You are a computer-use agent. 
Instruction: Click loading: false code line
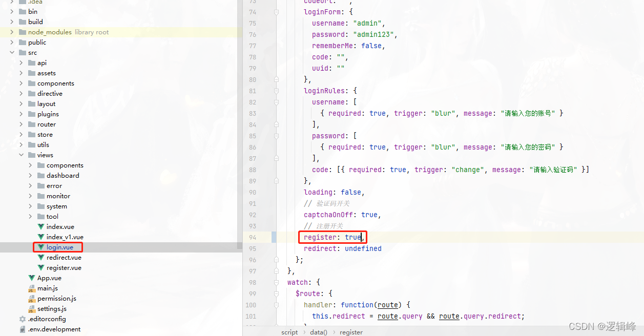pos(335,192)
